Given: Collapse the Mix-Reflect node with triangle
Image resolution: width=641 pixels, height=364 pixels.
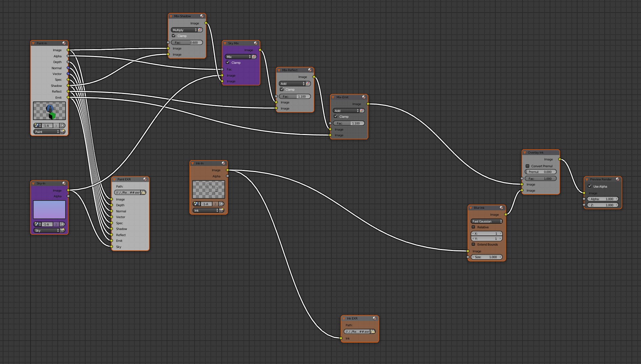Looking at the screenshot, I should (x=279, y=70).
